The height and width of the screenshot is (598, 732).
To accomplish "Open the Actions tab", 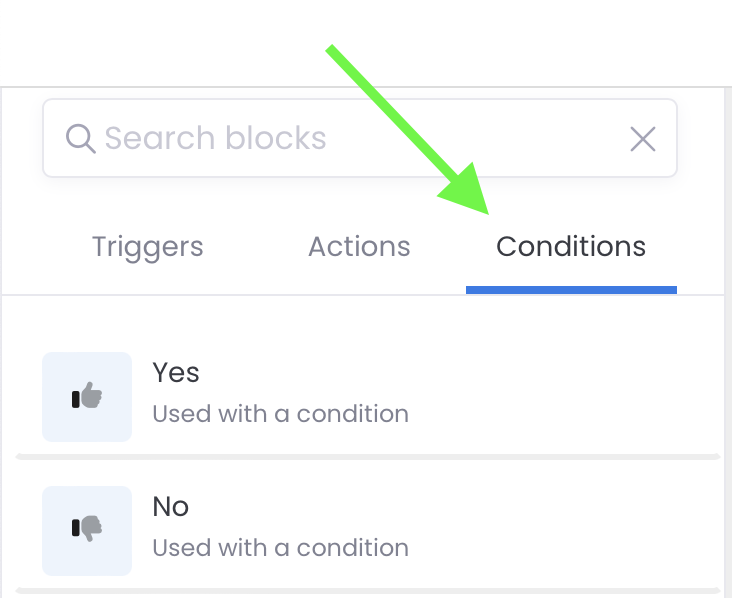I will click(359, 246).
